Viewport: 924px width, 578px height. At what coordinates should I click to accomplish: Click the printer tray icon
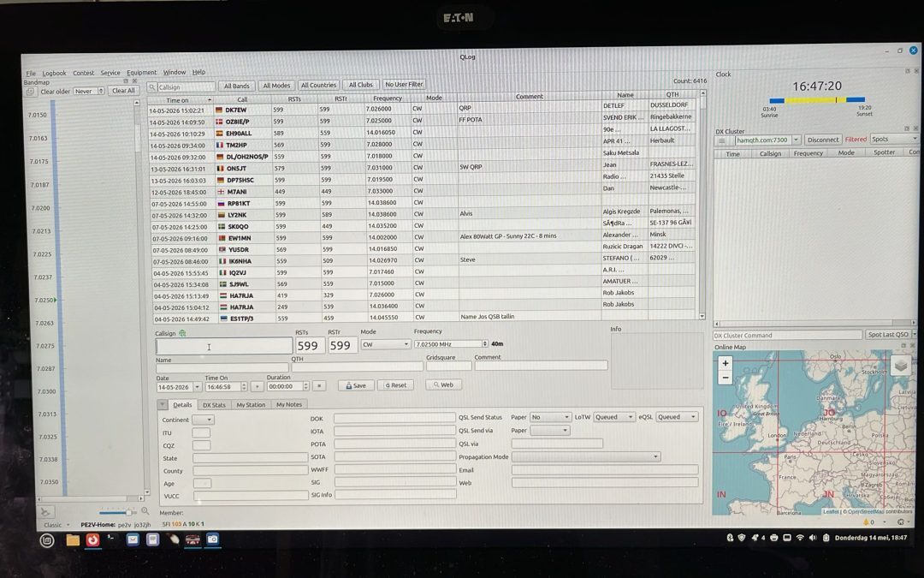pos(773,538)
